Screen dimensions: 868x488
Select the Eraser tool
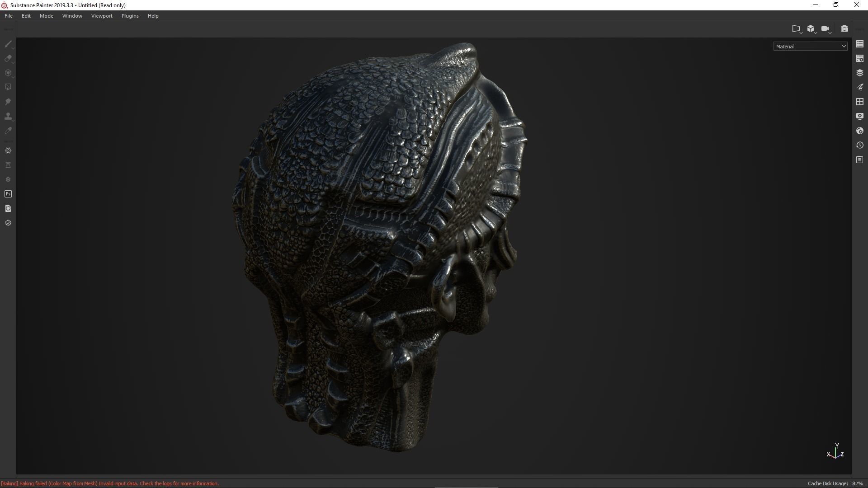(8, 59)
